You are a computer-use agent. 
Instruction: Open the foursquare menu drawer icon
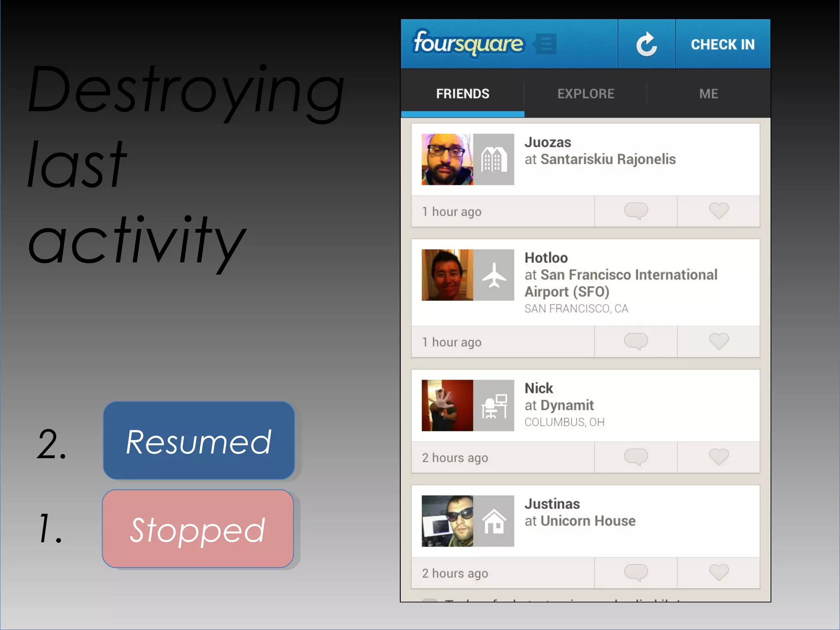(546, 44)
